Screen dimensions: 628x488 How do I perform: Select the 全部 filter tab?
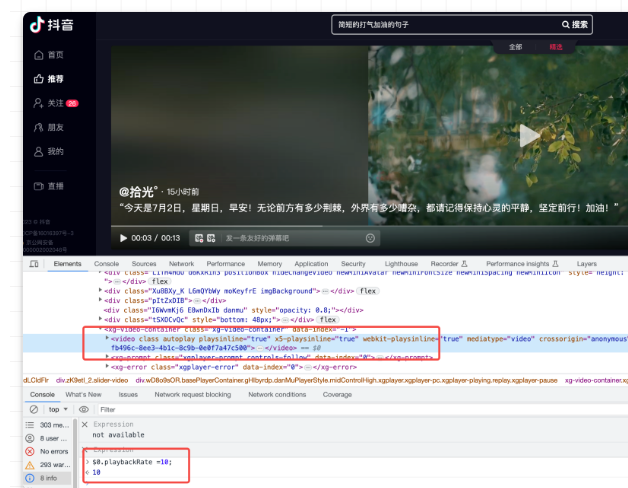[x=515, y=47]
